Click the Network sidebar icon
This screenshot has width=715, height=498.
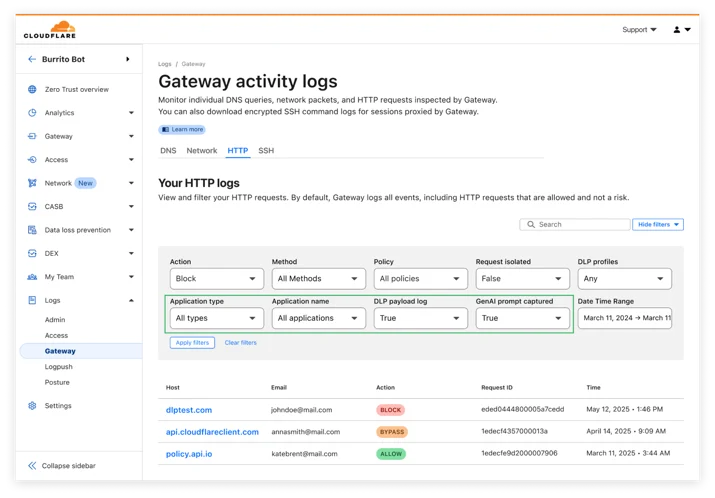32,183
